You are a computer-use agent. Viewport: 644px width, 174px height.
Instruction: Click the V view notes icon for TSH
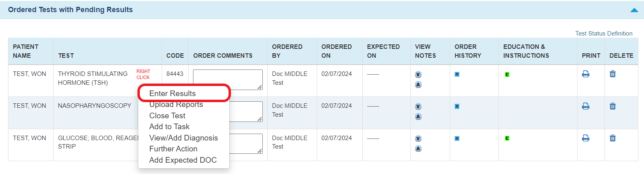[x=418, y=74]
